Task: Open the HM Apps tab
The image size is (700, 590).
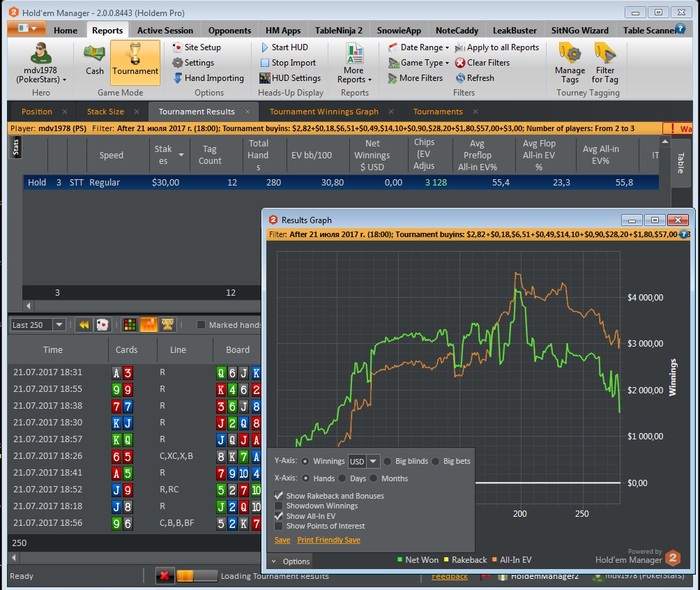Action: pos(283,30)
